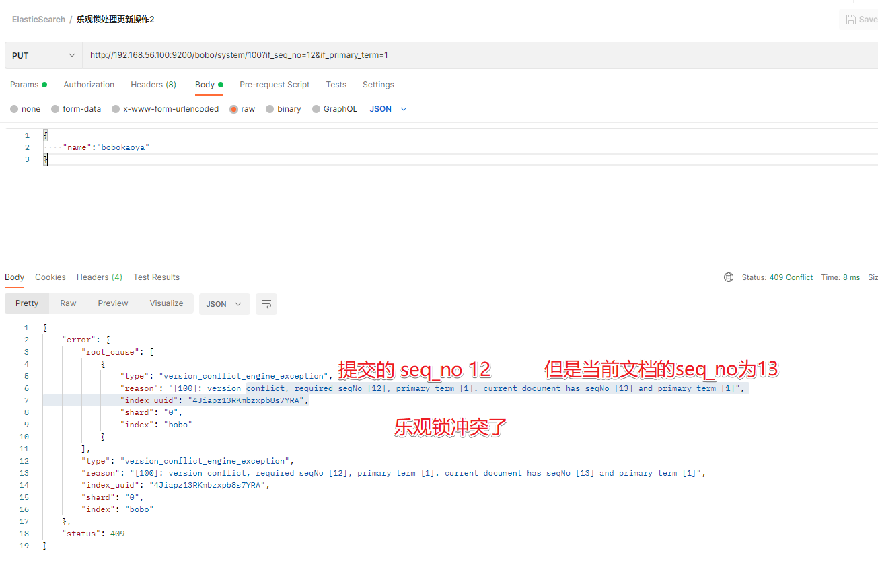
Task: Toggle the response line wrap icon
Action: pos(266,304)
